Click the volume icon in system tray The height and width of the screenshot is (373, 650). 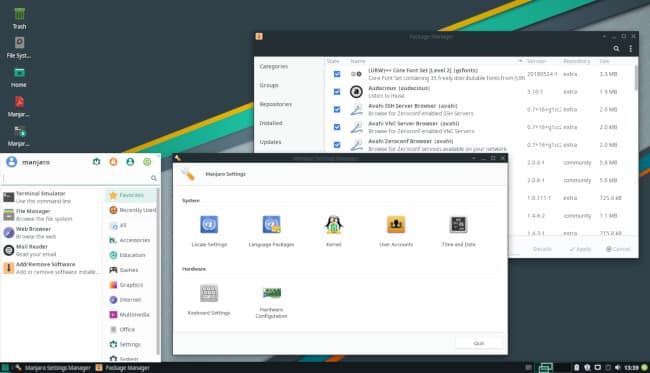617,368
